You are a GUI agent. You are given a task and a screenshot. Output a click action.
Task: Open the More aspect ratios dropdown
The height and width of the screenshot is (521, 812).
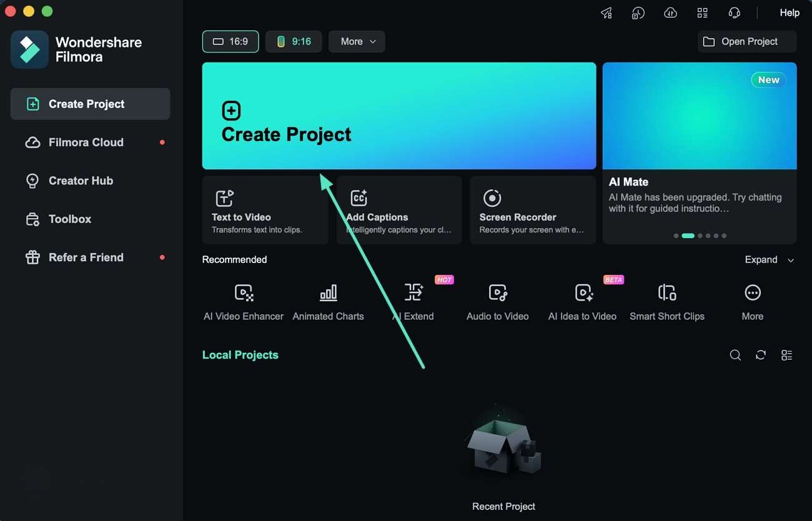tap(357, 41)
